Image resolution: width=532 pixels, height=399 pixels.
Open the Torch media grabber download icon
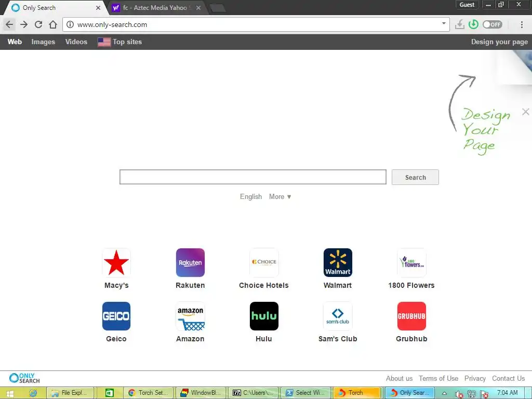[459, 24]
